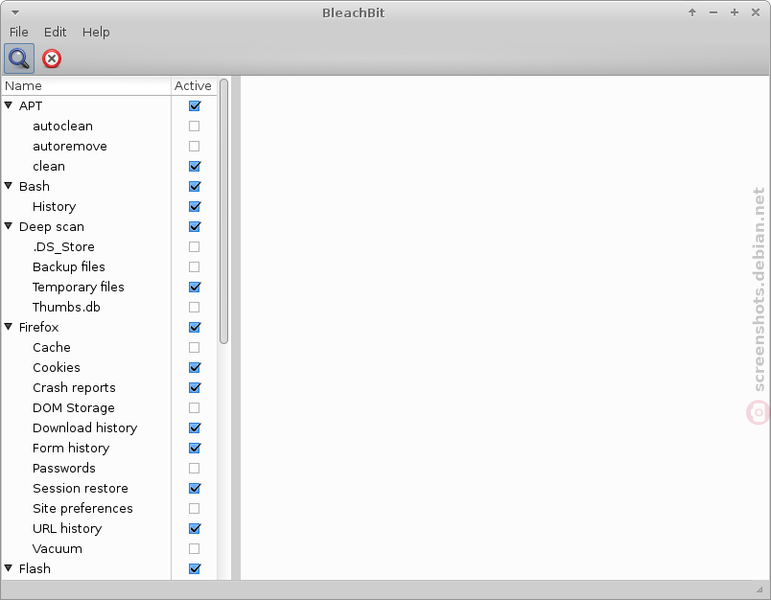Click the red Delete icon in toolbar
Image resolution: width=771 pixels, height=600 pixels.
pos(52,59)
